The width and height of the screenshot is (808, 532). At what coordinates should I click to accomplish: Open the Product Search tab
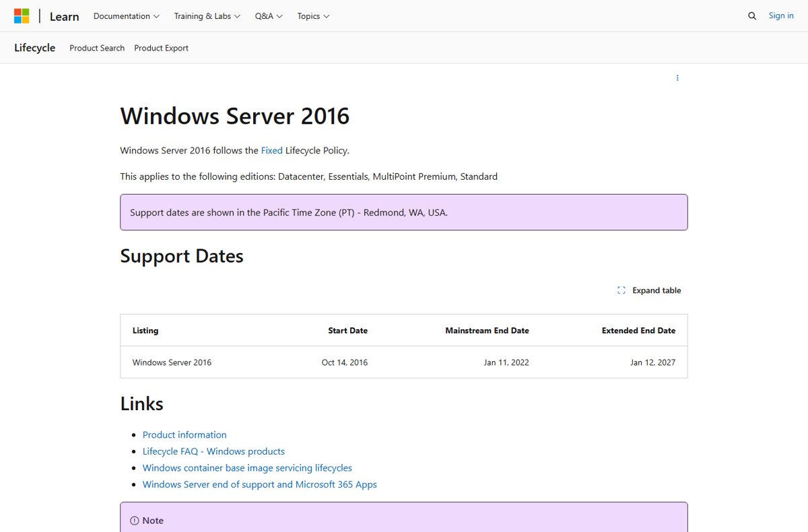click(97, 48)
